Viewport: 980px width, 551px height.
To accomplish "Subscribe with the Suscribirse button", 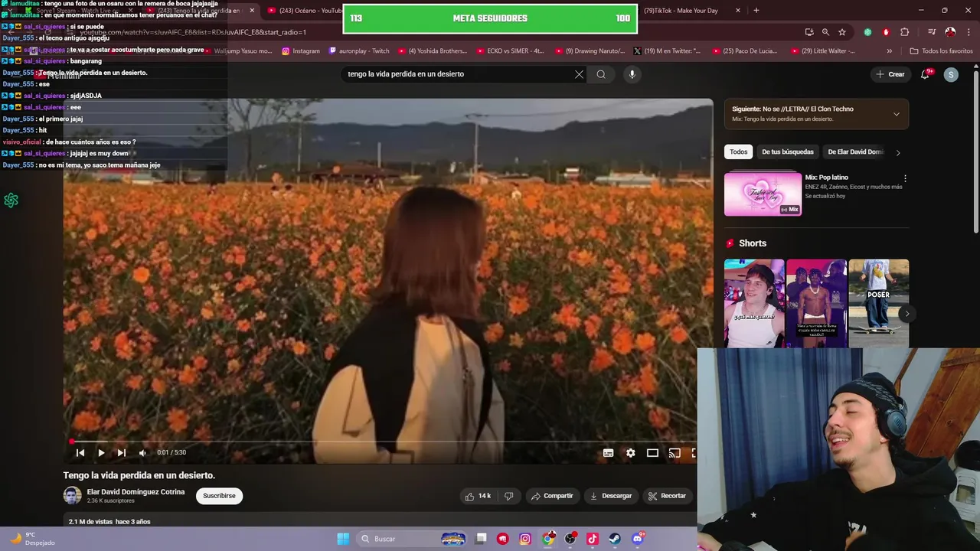I will [x=219, y=496].
